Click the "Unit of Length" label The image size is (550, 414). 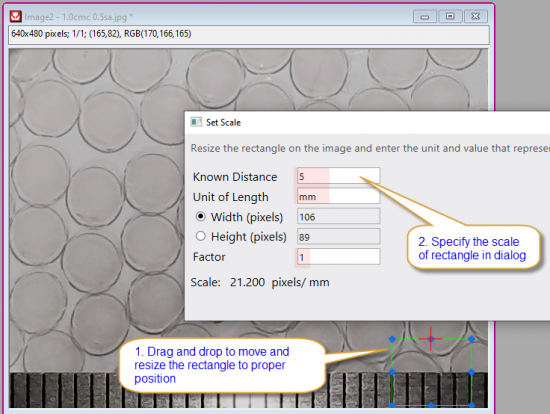click(x=231, y=197)
